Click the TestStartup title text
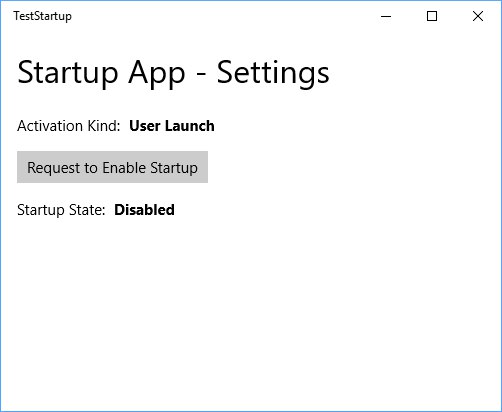Image resolution: width=502 pixels, height=412 pixels. click(42, 16)
